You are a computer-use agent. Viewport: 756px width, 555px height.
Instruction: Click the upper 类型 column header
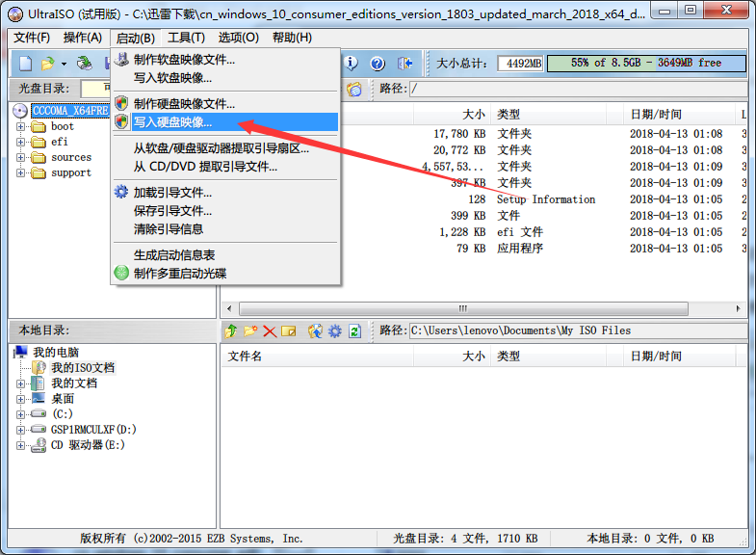(549, 115)
